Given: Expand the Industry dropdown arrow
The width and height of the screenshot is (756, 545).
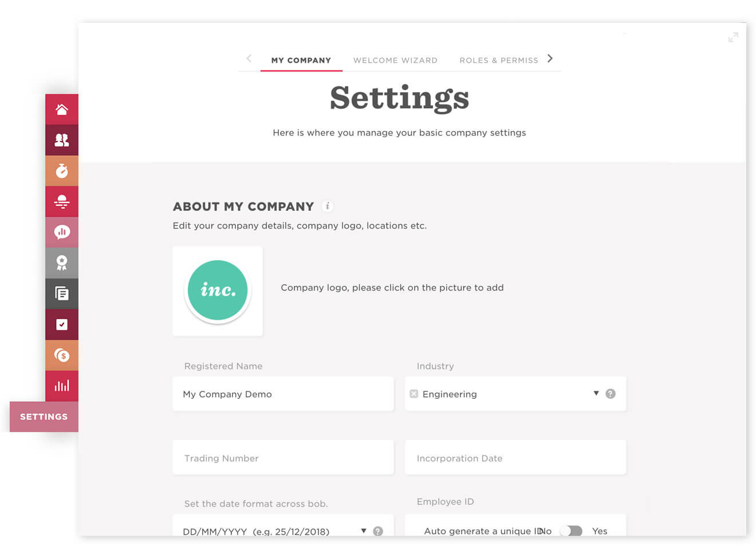Looking at the screenshot, I should [596, 393].
